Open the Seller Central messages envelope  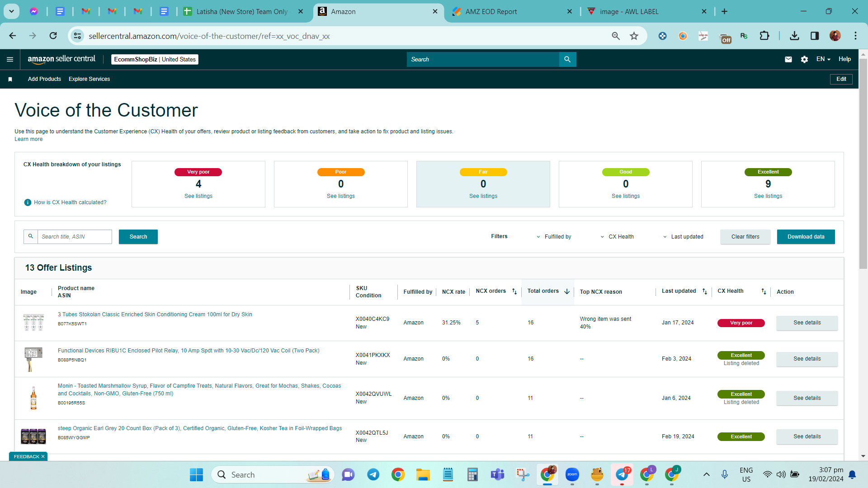pyautogui.click(x=788, y=59)
